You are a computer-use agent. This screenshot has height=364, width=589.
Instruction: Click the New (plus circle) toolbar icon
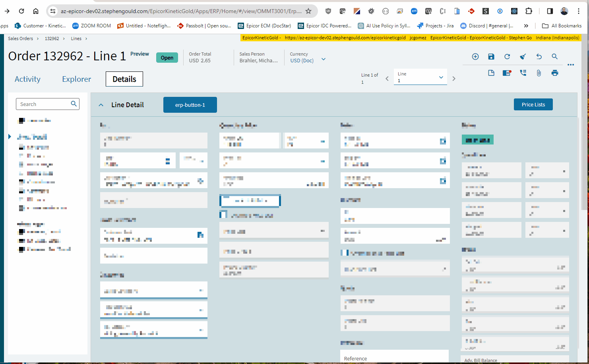tap(475, 57)
